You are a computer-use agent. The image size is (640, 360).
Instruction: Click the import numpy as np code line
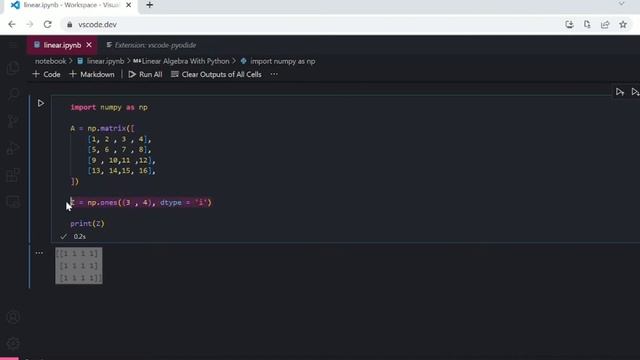pyautogui.click(x=109, y=107)
